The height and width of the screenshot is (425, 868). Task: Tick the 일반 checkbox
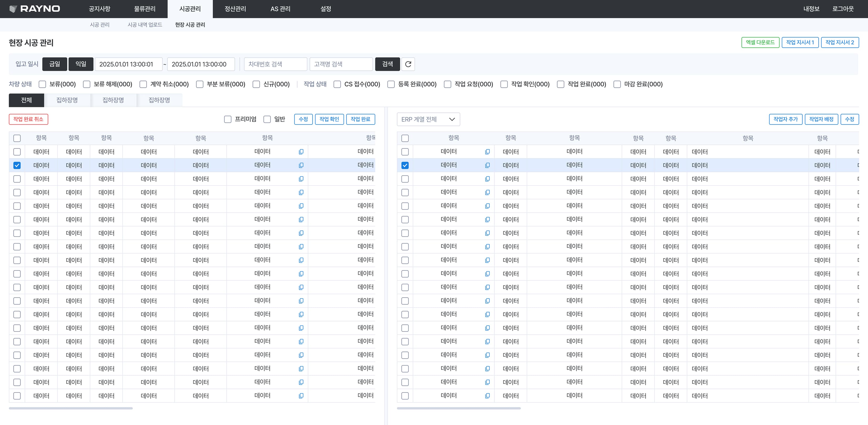[x=267, y=119]
